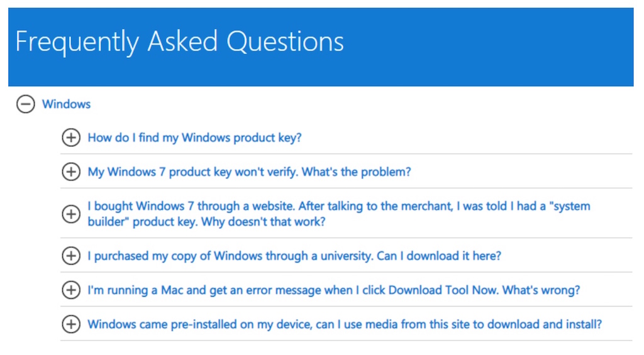Click the 'builder" product key. Why doesn't that work?' line

206,222
